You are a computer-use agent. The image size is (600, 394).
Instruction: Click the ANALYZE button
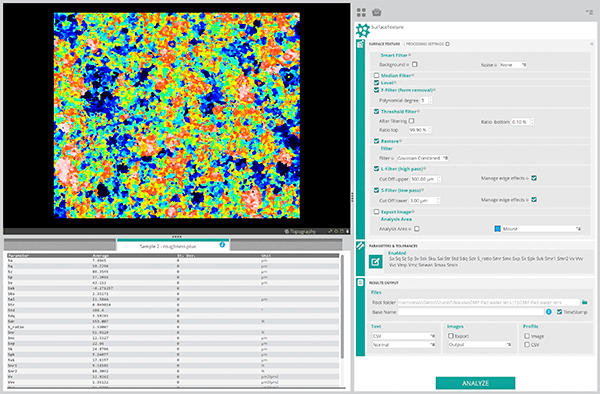pos(475,383)
